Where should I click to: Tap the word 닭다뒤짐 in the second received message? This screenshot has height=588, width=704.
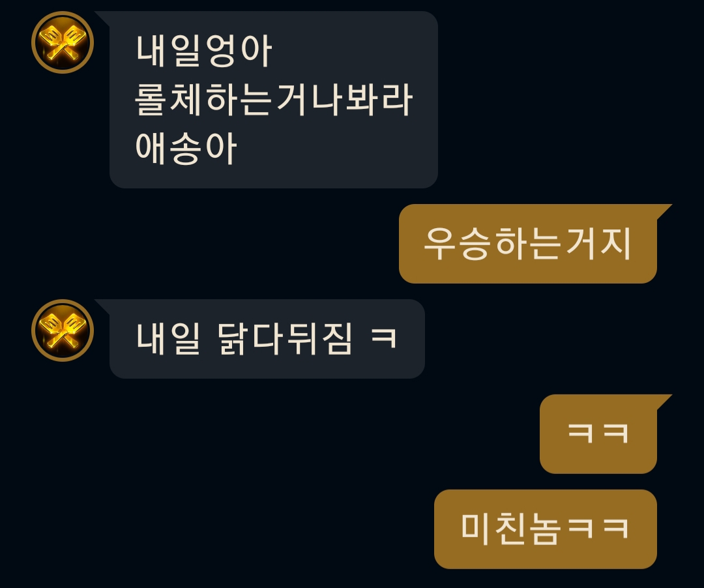[285, 339]
